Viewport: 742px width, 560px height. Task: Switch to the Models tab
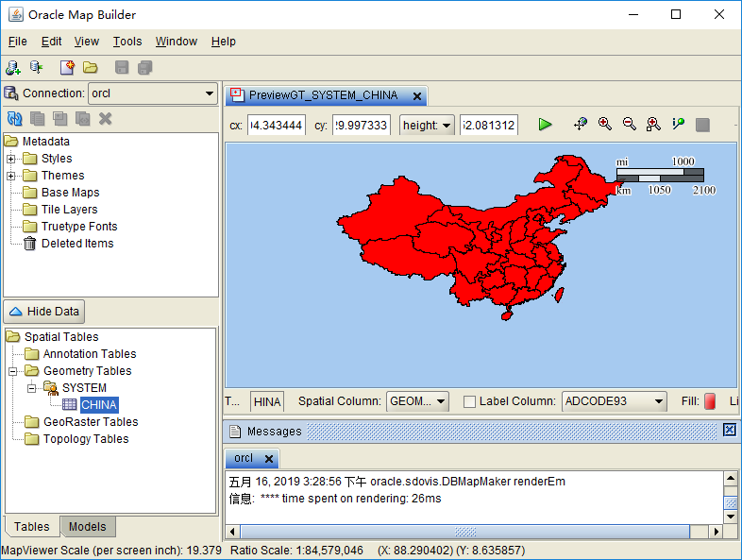88,526
